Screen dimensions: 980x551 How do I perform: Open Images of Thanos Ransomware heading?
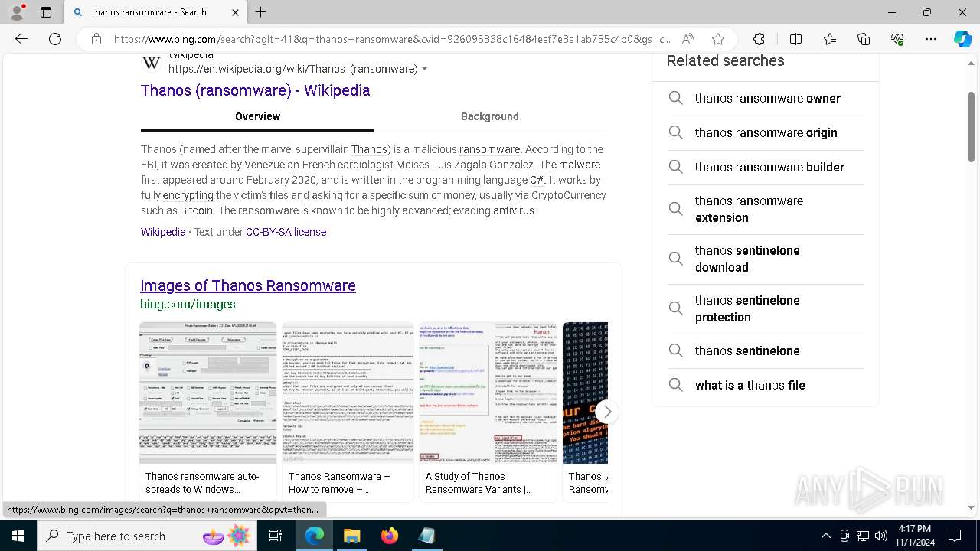coord(248,285)
